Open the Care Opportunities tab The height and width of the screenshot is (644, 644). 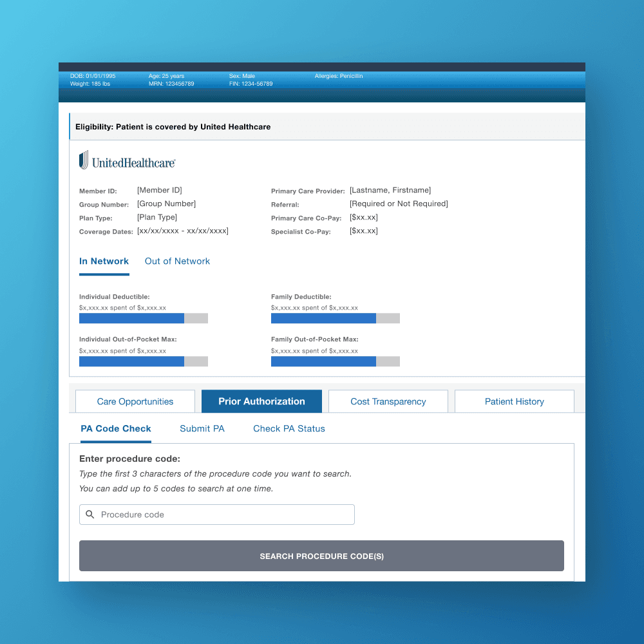(x=135, y=401)
